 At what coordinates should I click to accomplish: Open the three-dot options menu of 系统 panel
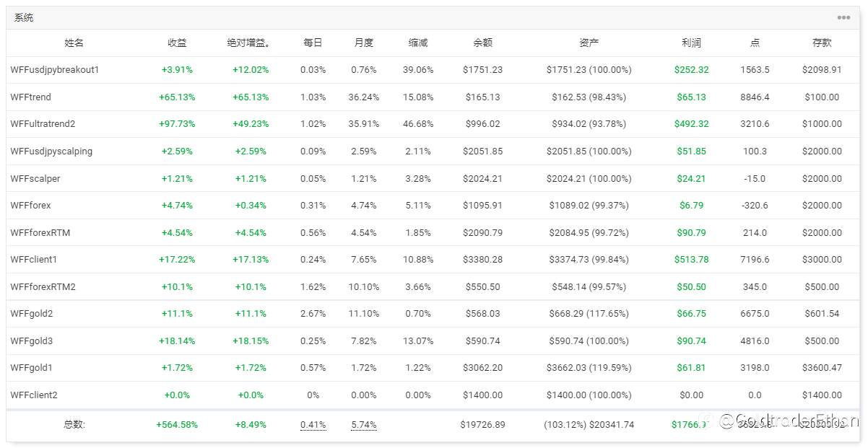pos(843,18)
